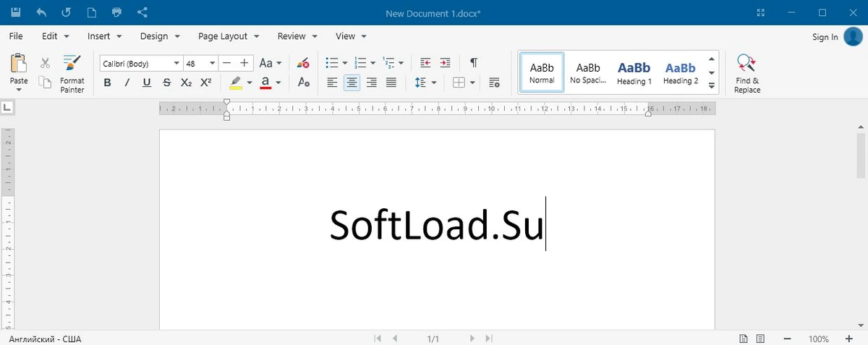The height and width of the screenshot is (345, 868).
Task: Align text left
Action: 332,82
